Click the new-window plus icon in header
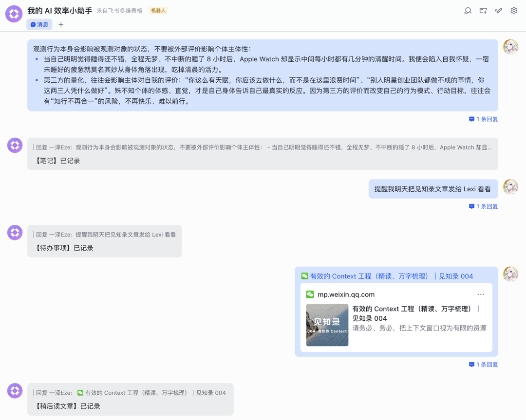The width and height of the screenshot is (526, 420). tap(483, 11)
